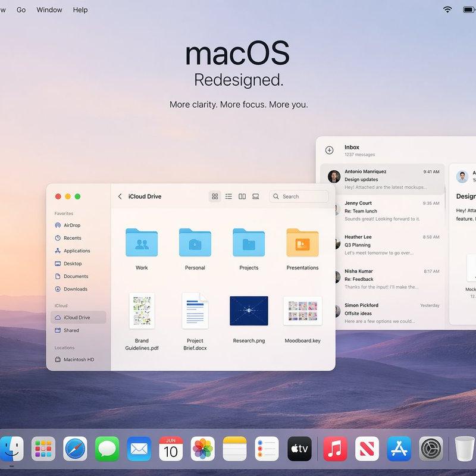The image size is (476, 476).
Task: Click Inbox title in Mail window
Action: click(x=352, y=147)
